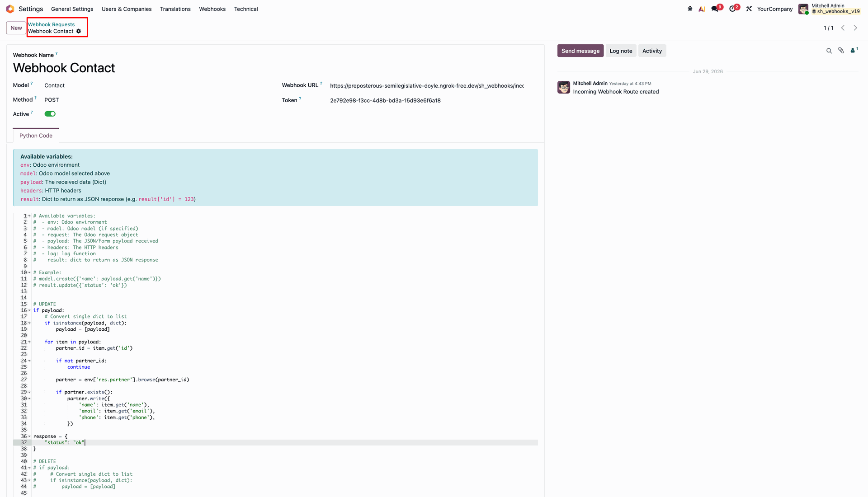Open the debug bug icon menu
This screenshot has width=868, height=497.
690,9
